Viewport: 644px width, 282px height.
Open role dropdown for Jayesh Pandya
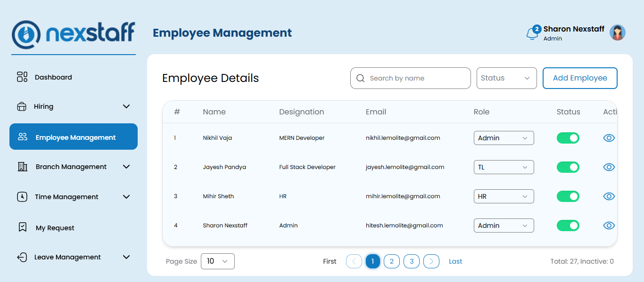click(x=504, y=167)
